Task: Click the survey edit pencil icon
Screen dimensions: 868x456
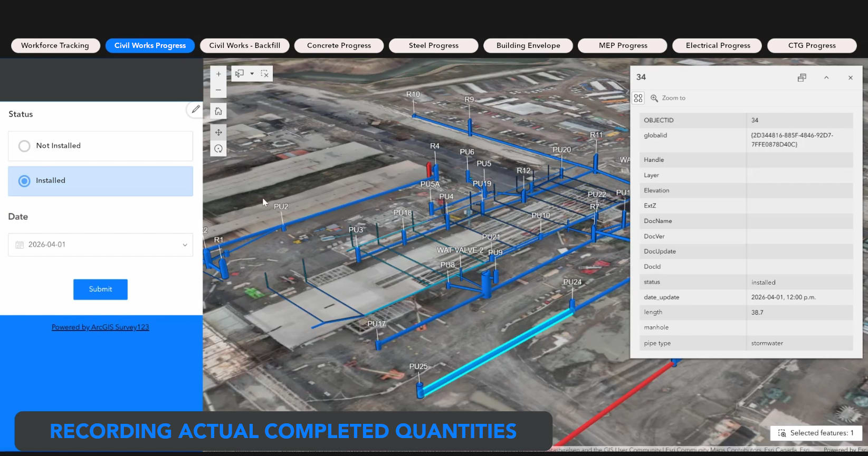Action: [x=196, y=109]
